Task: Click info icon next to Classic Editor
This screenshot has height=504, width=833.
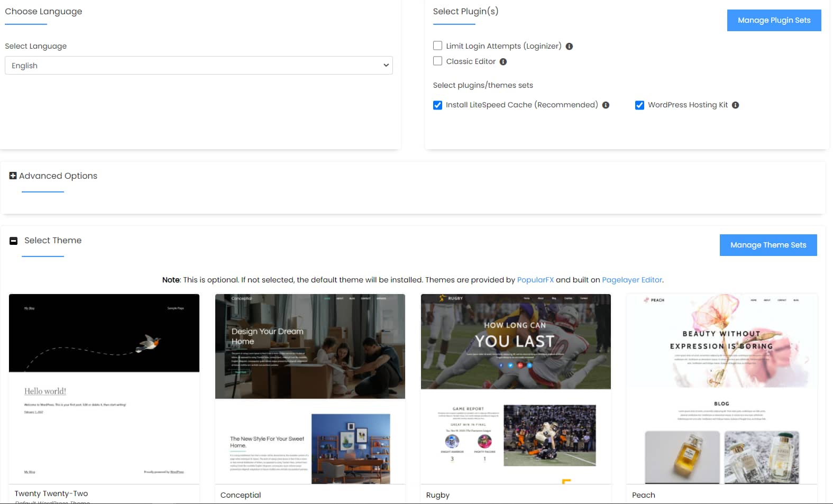Action: point(503,62)
